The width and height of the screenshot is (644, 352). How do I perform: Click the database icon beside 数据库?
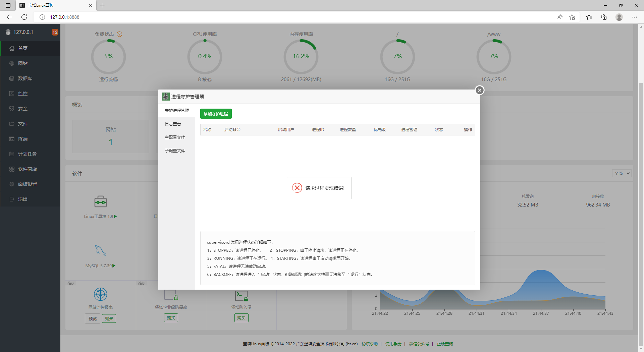pos(12,78)
